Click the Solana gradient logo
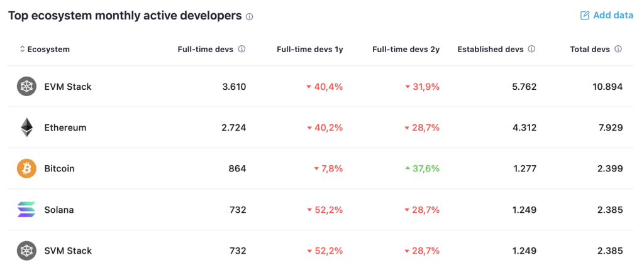The image size is (644, 270). tap(26, 210)
